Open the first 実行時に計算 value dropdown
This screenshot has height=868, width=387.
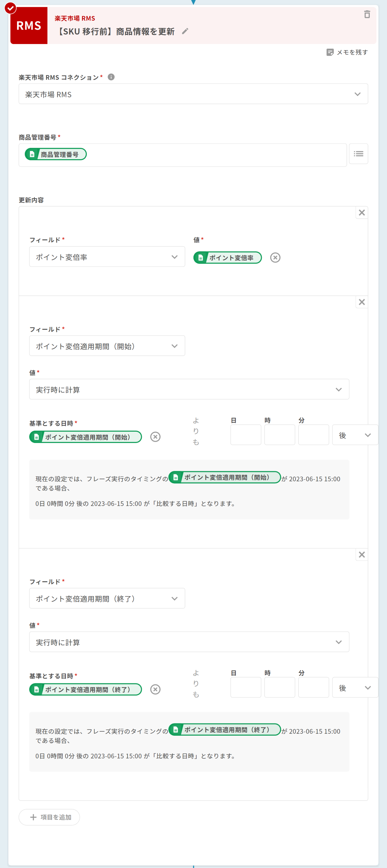click(189, 390)
